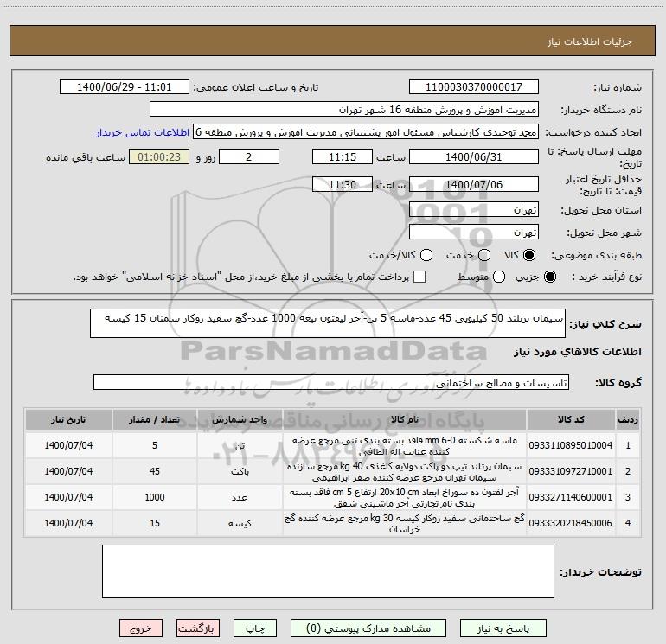Click the کد کالا column header
Image resolution: width=666 pixels, height=644 pixels.
(x=571, y=419)
